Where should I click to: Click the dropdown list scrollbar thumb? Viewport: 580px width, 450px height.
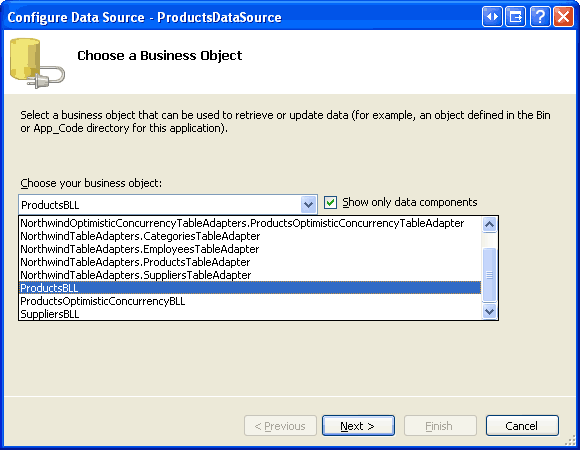(x=489, y=275)
